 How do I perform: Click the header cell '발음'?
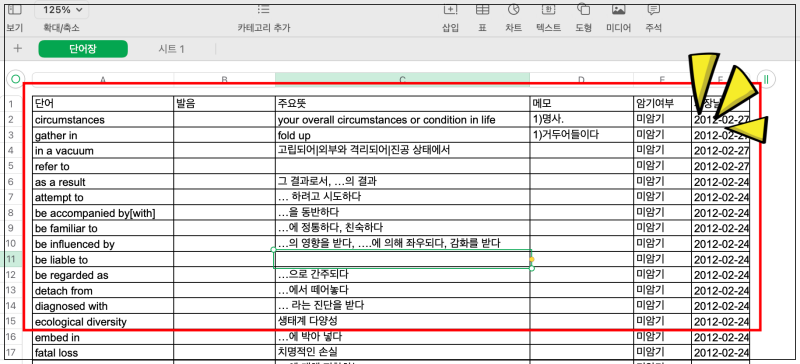(x=224, y=104)
